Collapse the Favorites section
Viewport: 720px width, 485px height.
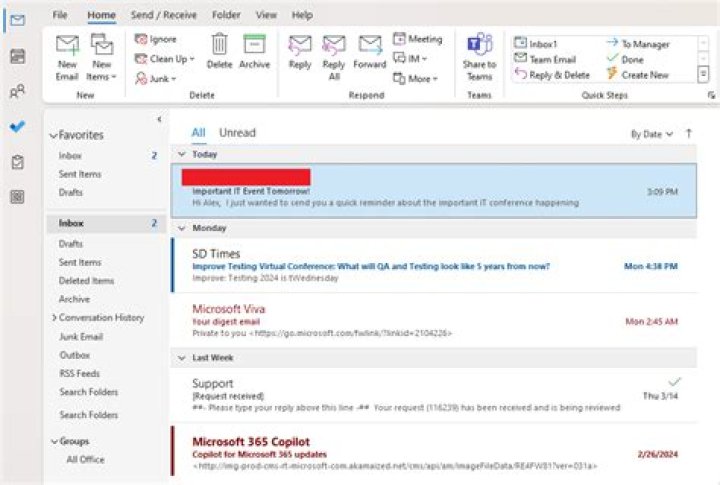(53, 135)
